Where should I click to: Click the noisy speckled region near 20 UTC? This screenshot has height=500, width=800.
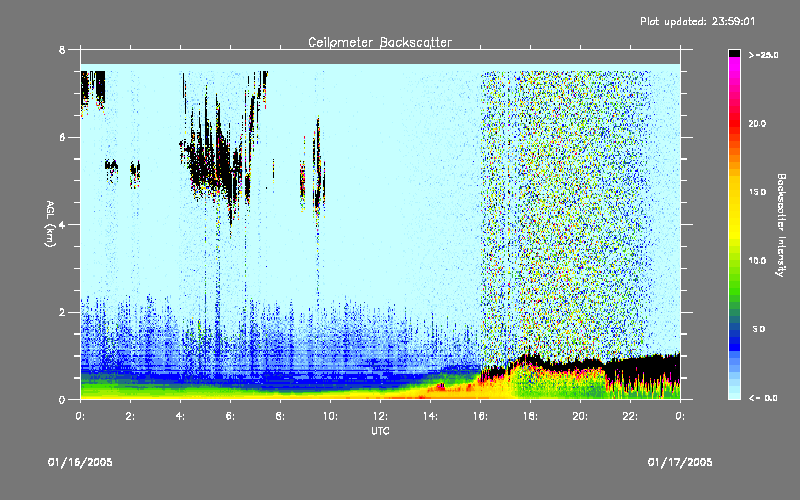tap(580, 214)
